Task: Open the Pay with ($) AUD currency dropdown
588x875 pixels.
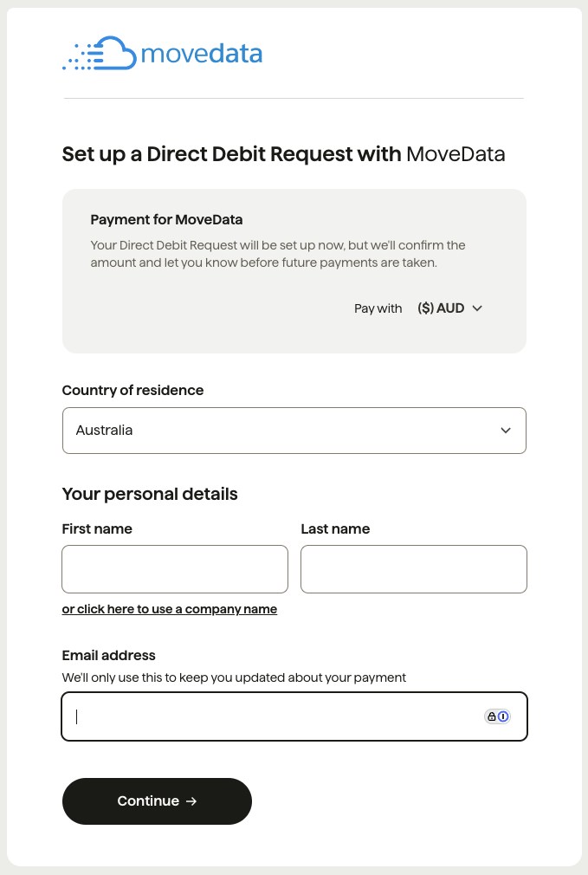Action: tap(449, 308)
